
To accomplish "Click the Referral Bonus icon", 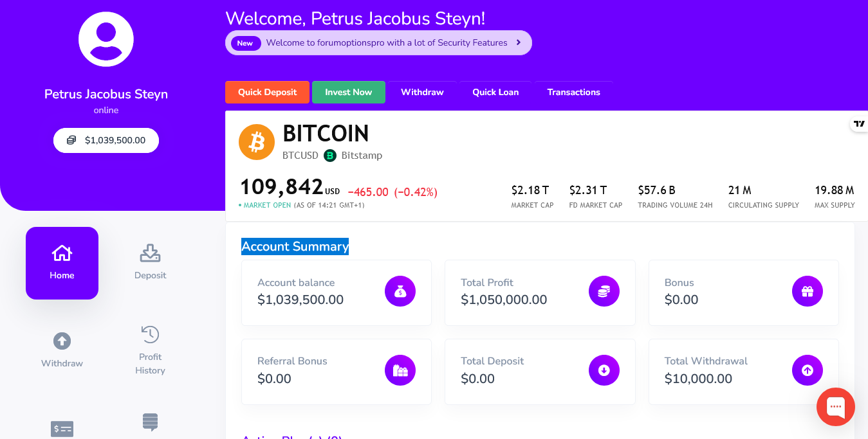I will pos(400,370).
